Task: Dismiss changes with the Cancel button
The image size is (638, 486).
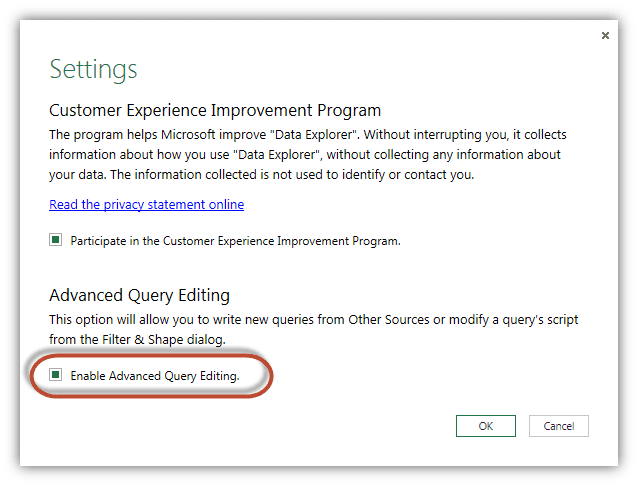Action: 559,426
